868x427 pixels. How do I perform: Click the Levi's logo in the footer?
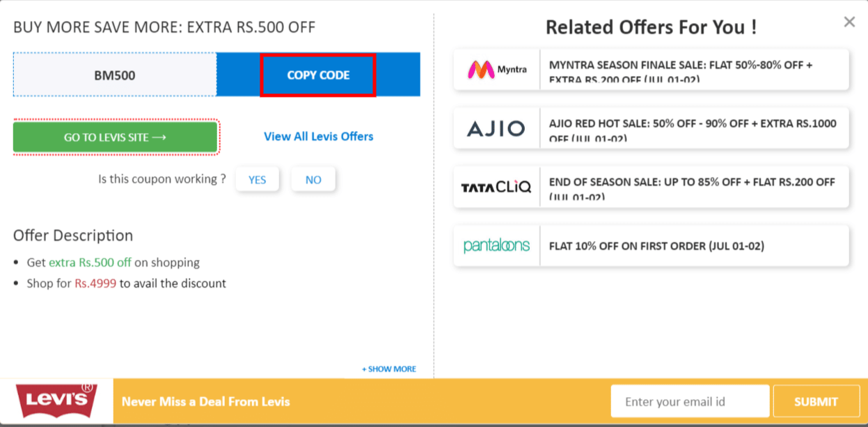tap(56, 401)
